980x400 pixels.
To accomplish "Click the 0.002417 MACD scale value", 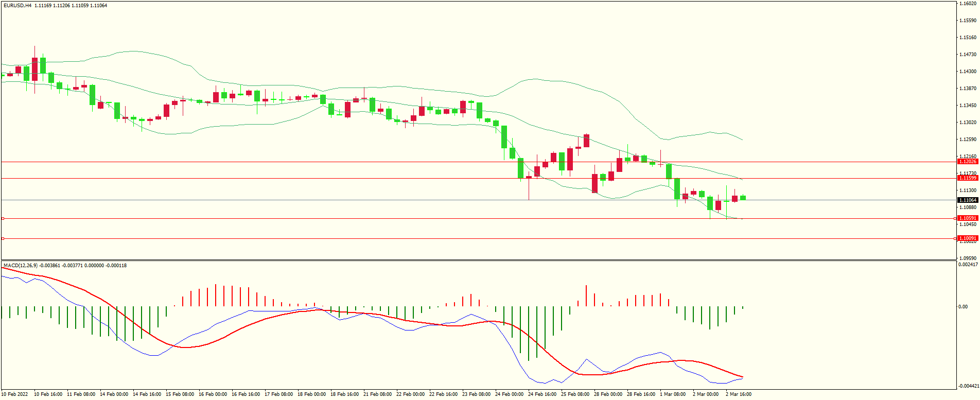I will click(968, 265).
